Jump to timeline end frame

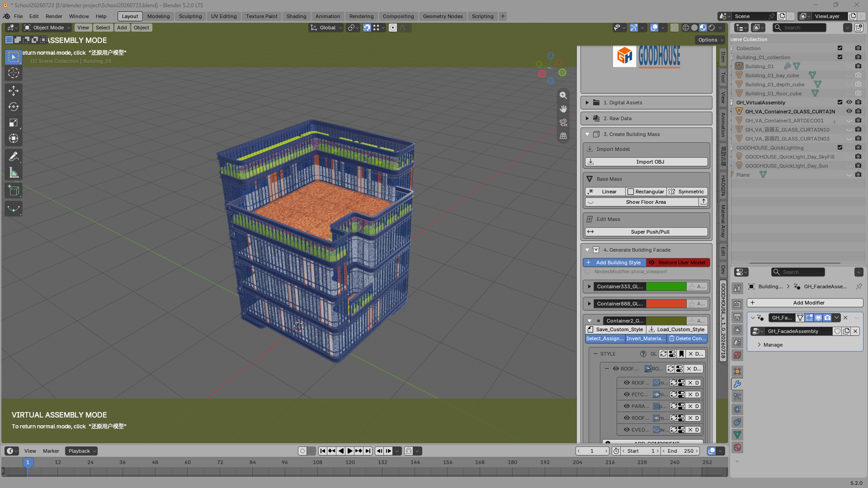tap(368, 451)
